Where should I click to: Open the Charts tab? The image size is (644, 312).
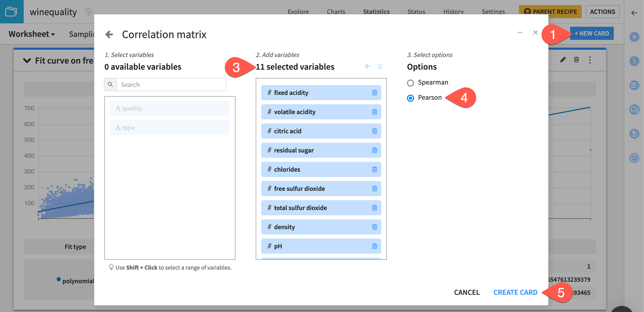(x=336, y=12)
